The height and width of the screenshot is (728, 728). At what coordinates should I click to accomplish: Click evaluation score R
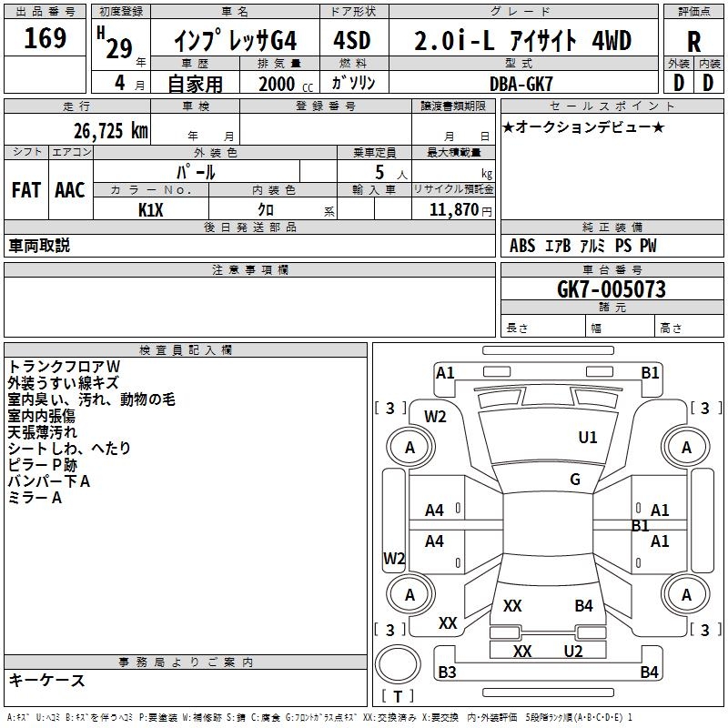click(693, 42)
